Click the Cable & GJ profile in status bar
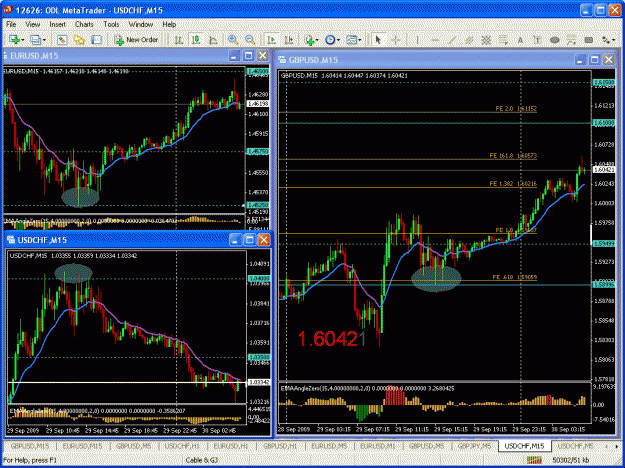 [x=202, y=460]
